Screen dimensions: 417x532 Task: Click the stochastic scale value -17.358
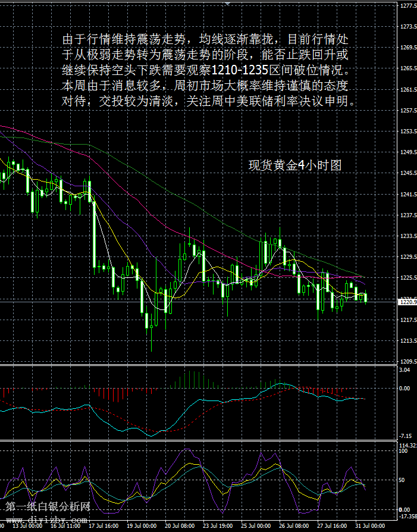pos(408,517)
